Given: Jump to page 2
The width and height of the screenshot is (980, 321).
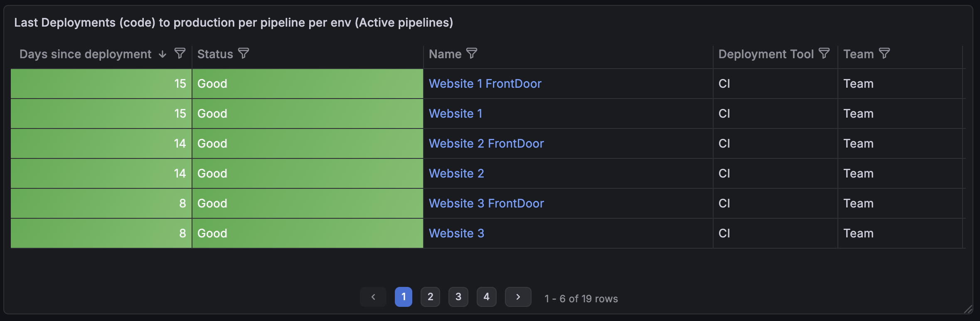Looking at the screenshot, I should pyautogui.click(x=431, y=297).
